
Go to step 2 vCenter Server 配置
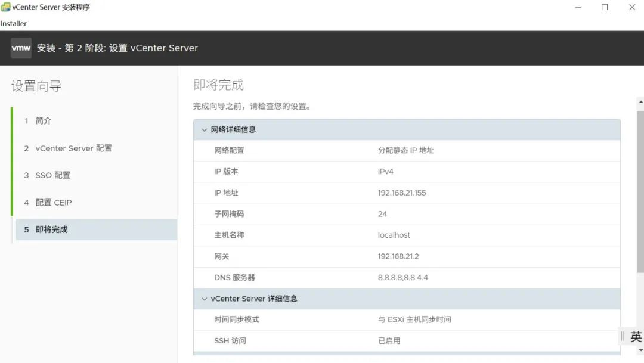68,148
